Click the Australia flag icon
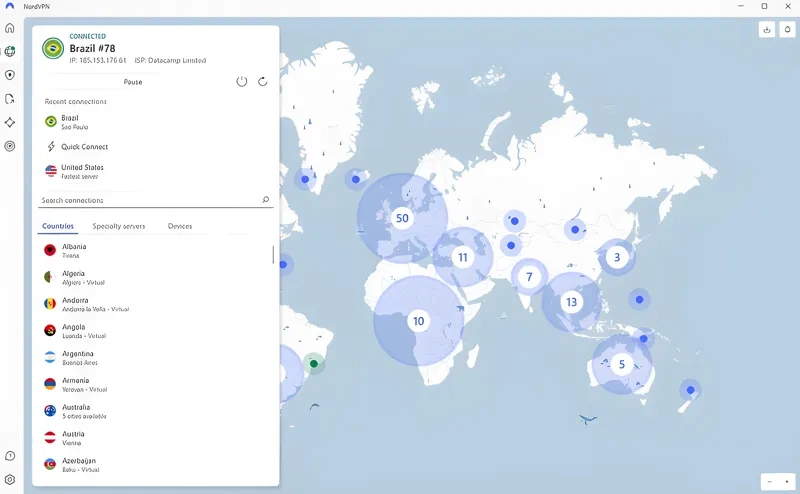The image size is (800, 494). pyautogui.click(x=50, y=411)
